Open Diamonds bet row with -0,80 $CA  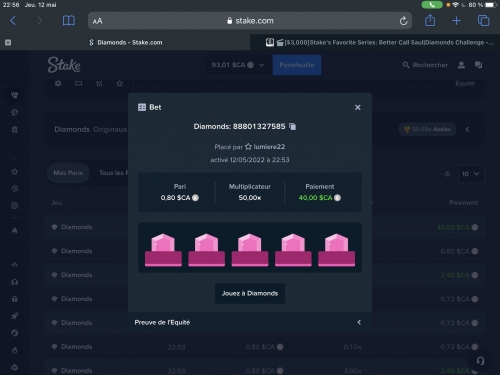tap(264, 251)
